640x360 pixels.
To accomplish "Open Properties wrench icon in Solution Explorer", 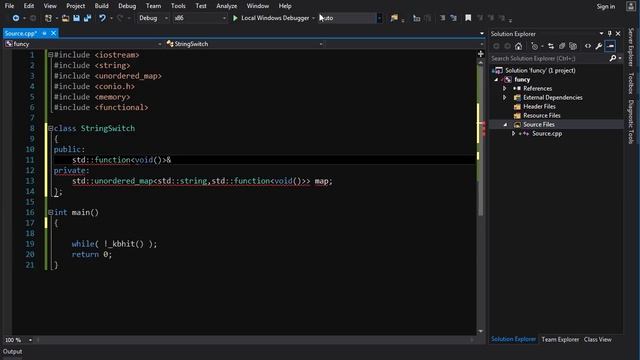I will click(599, 46).
